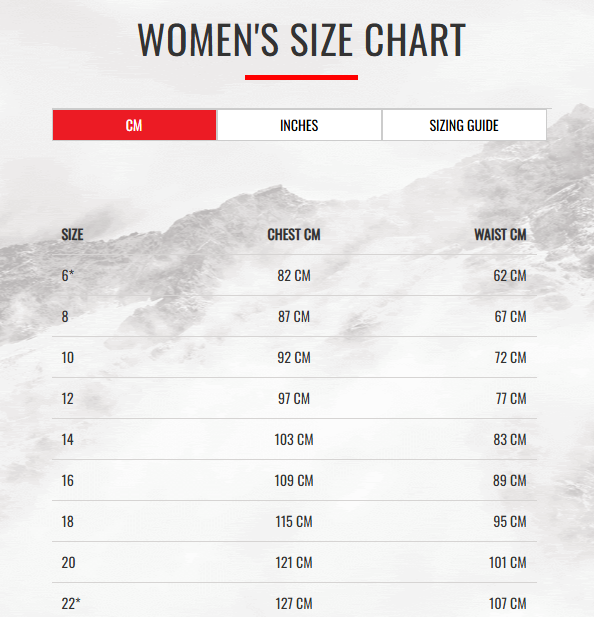The width and height of the screenshot is (594, 617).
Task: Click the 92 CM chest value
Action: (294, 357)
